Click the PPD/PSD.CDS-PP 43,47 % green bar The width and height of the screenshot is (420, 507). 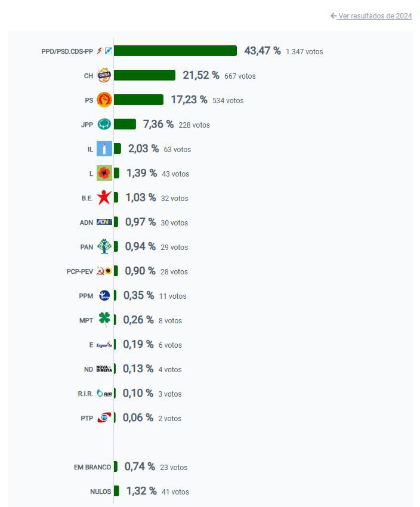(x=175, y=51)
